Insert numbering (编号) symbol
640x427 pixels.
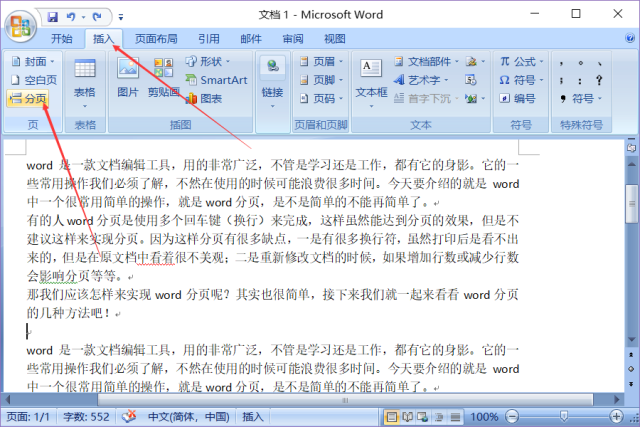point(518,98)
